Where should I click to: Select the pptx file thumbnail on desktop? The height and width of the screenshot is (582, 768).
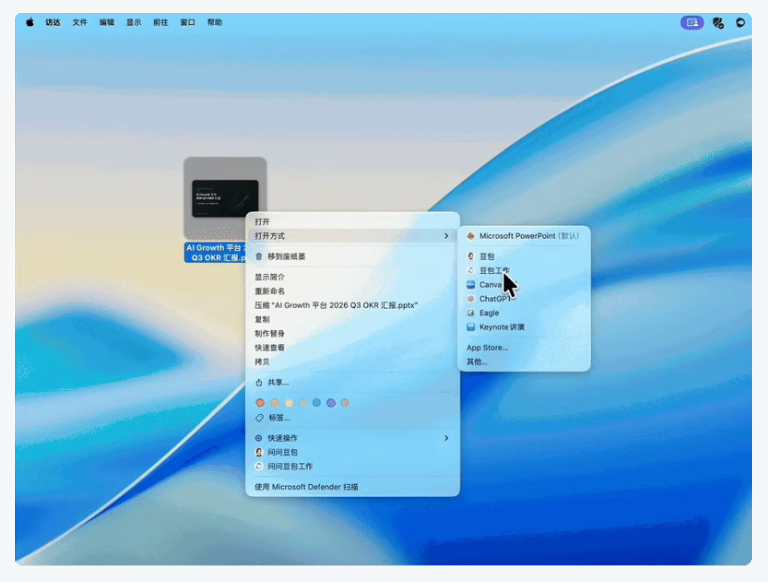[225, 198]
